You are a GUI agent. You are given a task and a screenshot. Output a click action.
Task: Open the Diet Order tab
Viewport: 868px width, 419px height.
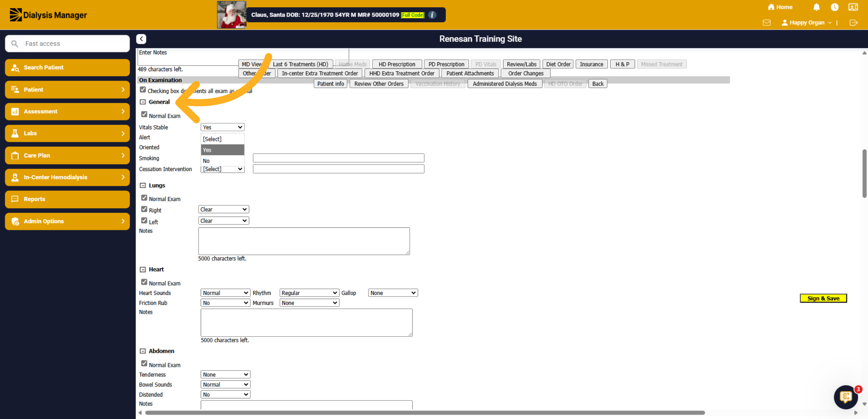(x=558, y=64)
